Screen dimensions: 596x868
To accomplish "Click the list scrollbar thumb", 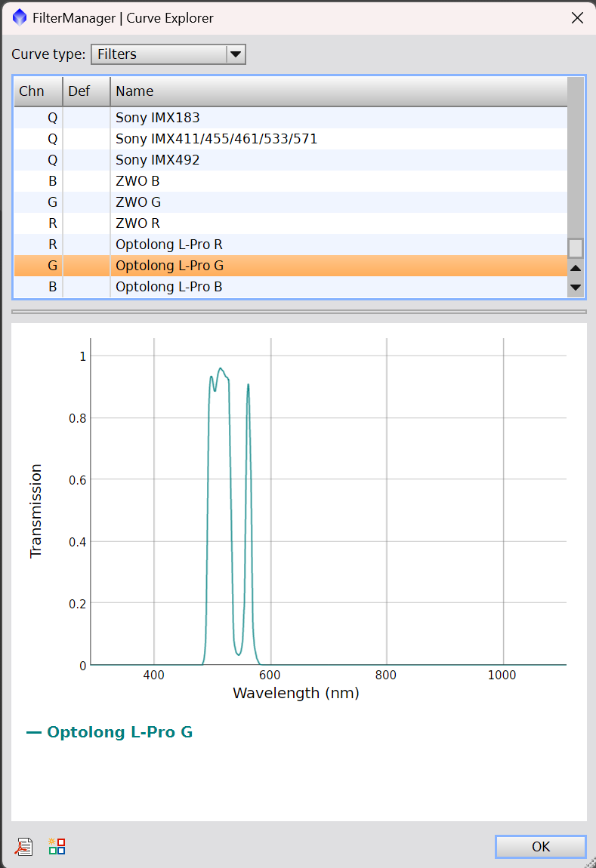I will tap(576, 248).
